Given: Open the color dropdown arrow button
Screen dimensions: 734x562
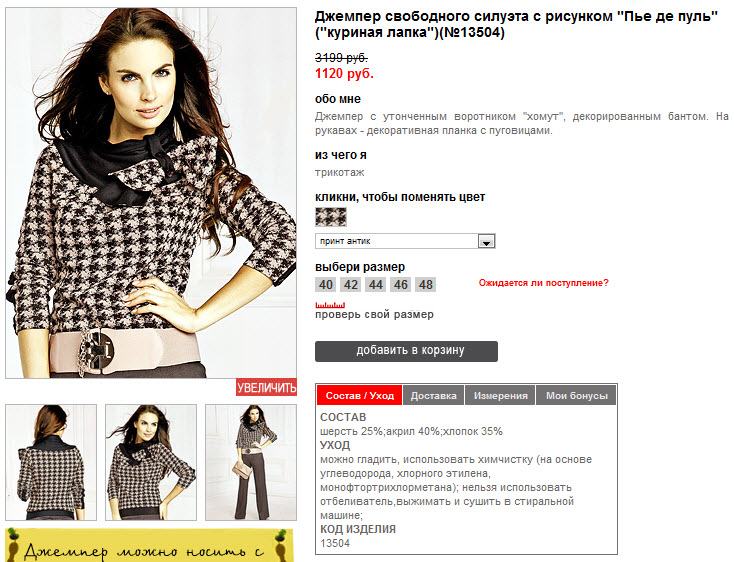Looking at the screenshot, I should [486, 241].
